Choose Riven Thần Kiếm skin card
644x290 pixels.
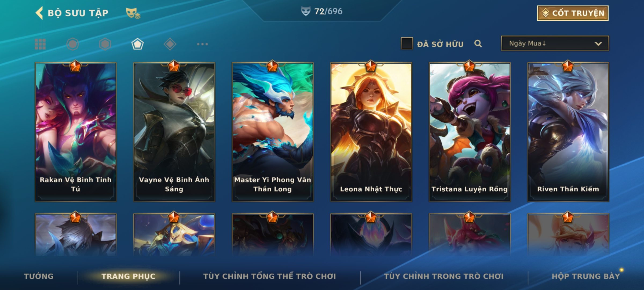(568, 132)
